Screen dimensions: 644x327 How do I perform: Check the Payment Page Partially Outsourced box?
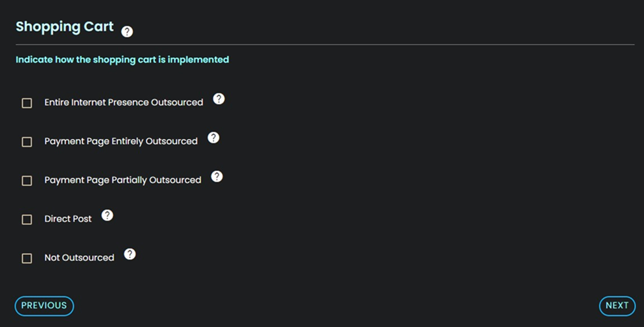click(x=26, y=181)
